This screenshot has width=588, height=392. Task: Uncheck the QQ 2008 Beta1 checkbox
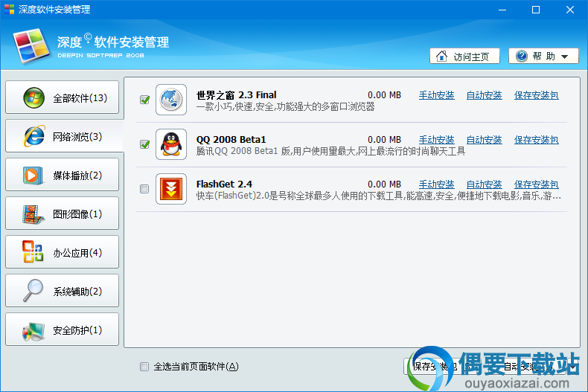(144, 144)
